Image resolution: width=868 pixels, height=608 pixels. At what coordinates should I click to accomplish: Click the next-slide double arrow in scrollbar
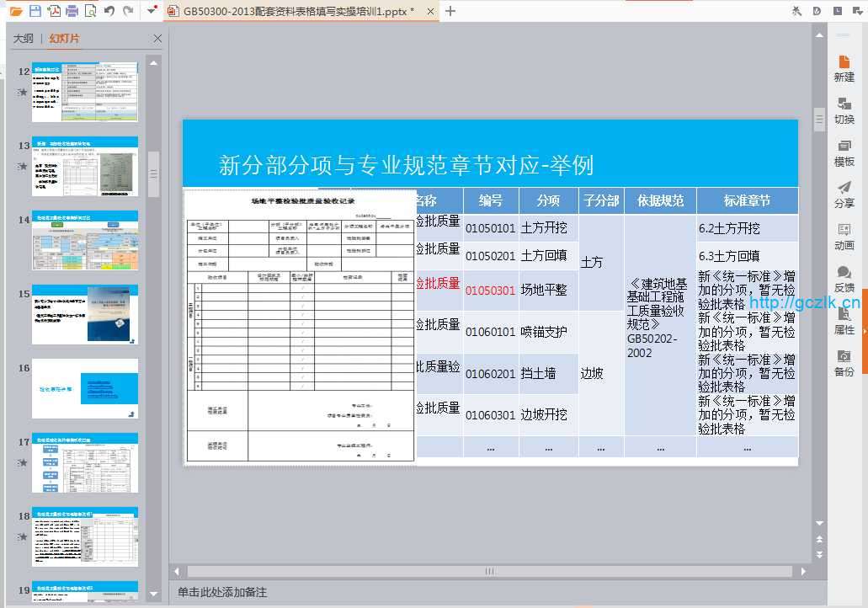point(819,555)
